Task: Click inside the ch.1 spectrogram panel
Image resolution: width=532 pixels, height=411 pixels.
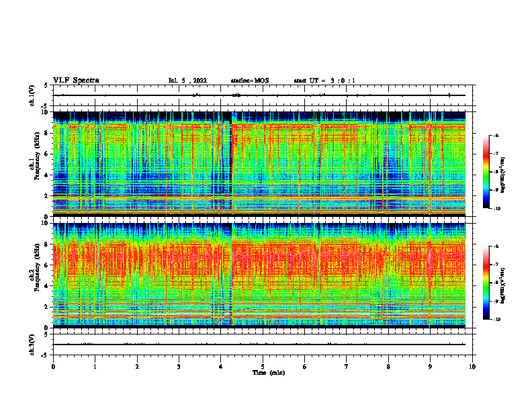Action: click(259, 164)
